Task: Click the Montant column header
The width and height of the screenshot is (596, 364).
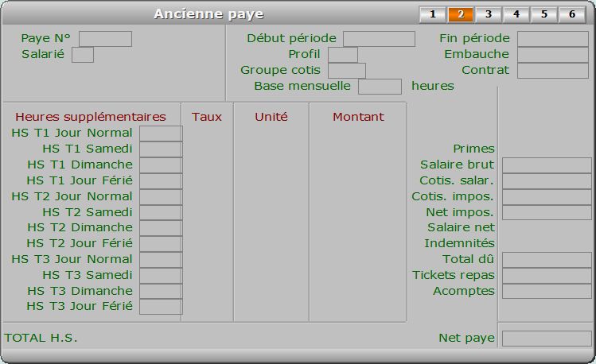Action: [358, 117]
